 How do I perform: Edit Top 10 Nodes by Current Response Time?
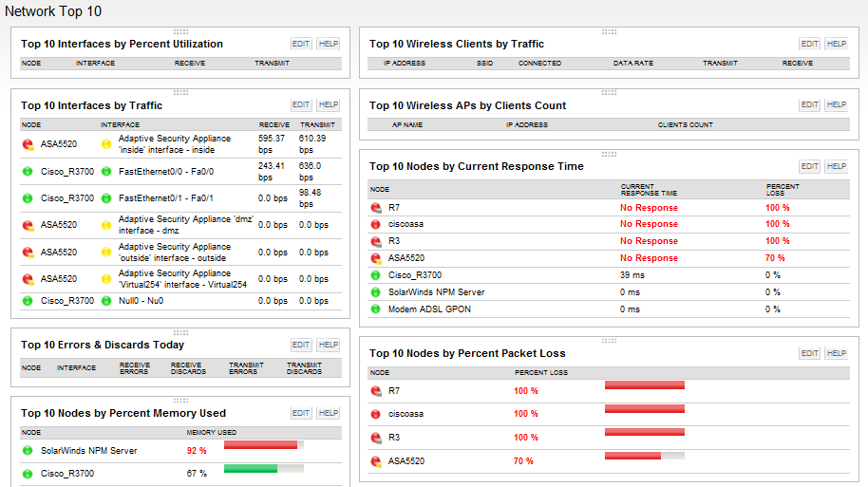[810, 166]
